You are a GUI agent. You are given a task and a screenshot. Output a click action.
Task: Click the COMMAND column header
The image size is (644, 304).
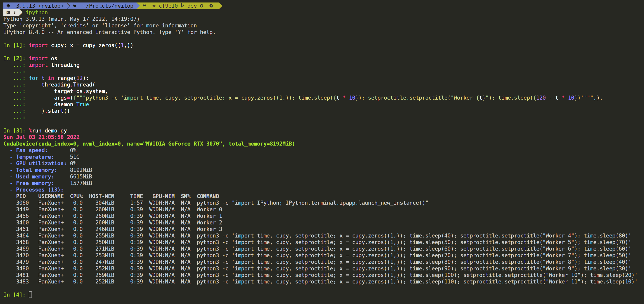click(x=208, y=196)
